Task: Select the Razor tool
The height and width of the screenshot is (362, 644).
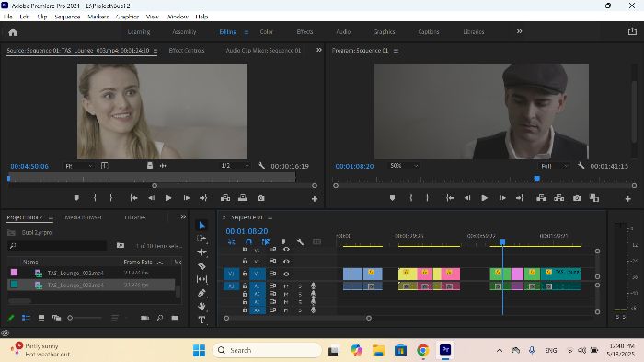Action: [x=201, y=265]
